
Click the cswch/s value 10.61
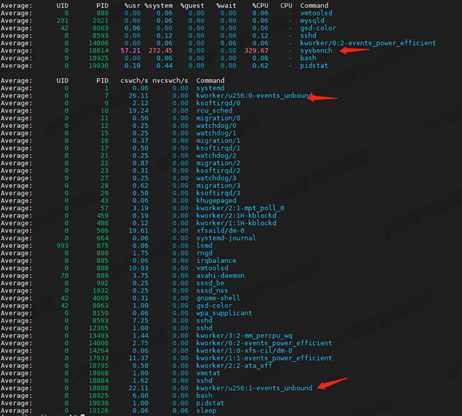tap(138, 231)
